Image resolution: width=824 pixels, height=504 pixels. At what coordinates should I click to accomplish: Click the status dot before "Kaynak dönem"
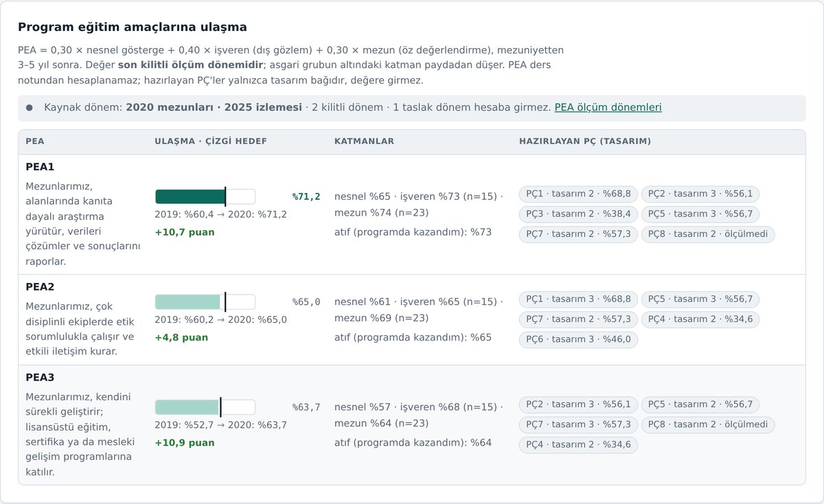point(30,108)
